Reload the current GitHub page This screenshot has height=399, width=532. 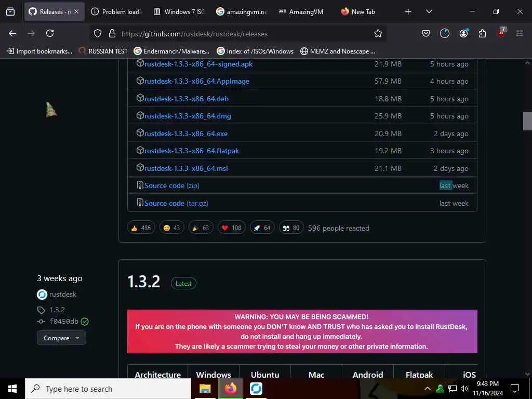[50, 33]
